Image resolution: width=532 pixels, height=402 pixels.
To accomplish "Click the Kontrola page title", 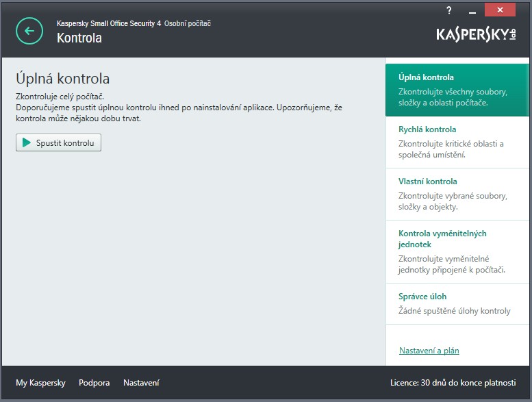I will tap(79, 38).
